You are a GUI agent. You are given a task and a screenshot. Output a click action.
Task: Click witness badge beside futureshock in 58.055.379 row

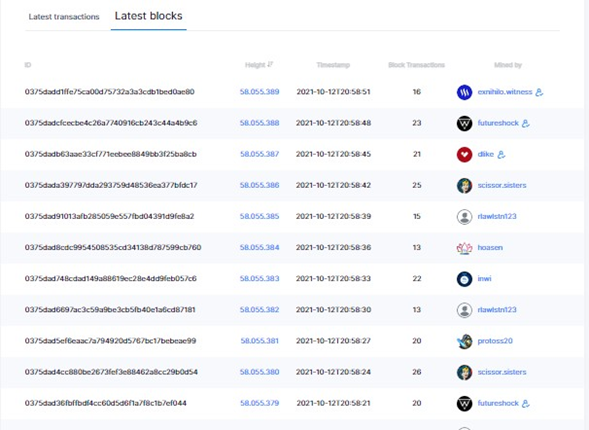click(526, 403)
